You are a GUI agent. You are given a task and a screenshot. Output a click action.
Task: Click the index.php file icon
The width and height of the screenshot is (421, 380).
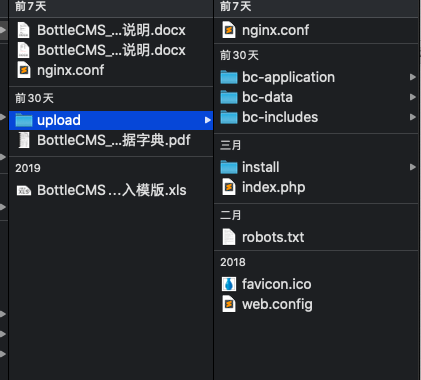click(x=229, y=187)
